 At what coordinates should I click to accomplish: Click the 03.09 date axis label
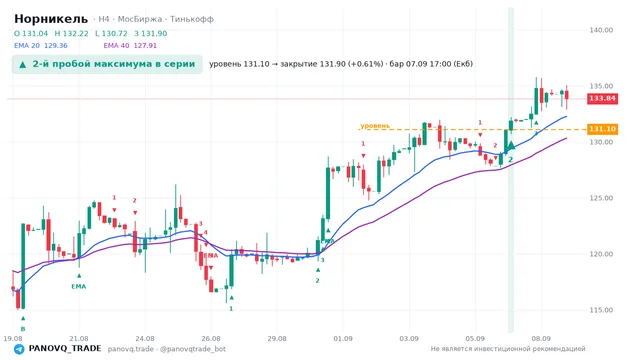tap(409, 338)
